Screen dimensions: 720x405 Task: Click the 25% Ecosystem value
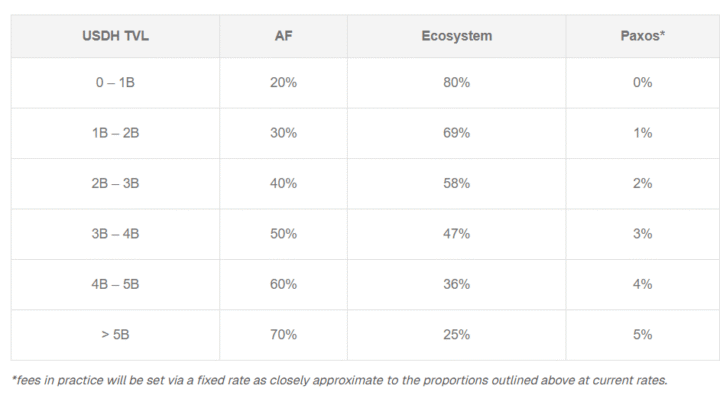pyautogui.click(x=456, y=335)
